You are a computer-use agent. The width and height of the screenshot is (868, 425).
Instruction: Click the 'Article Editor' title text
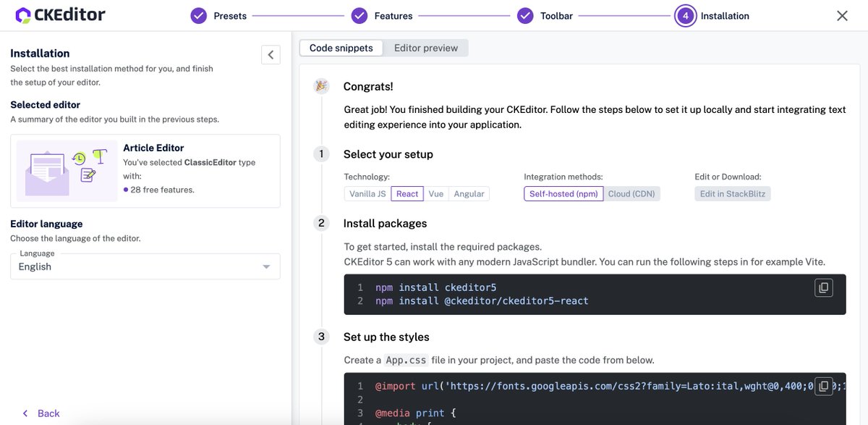pyautogui.click(x=153, y=148)
